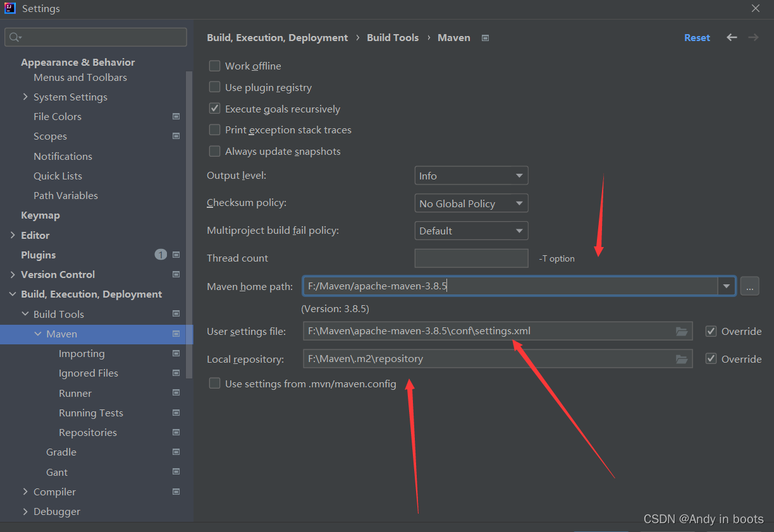
Task: Click project-level icon next to Runner
Action: tap(176, 393)
